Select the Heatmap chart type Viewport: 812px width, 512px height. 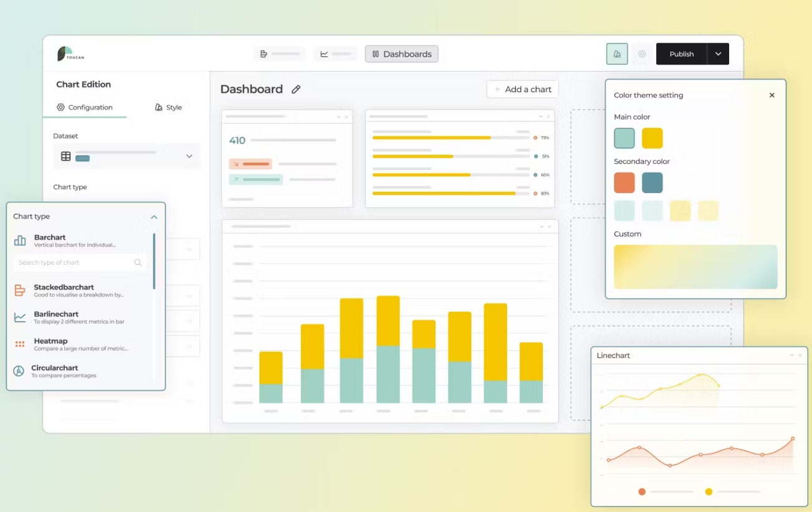50,344
